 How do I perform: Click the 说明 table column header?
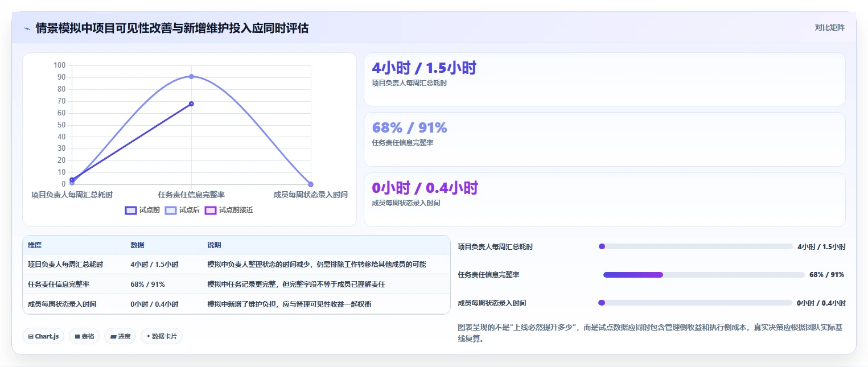[214, 245]
